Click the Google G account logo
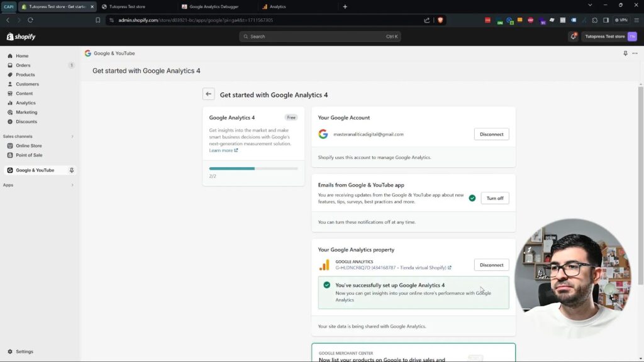 tap(323, 134)
